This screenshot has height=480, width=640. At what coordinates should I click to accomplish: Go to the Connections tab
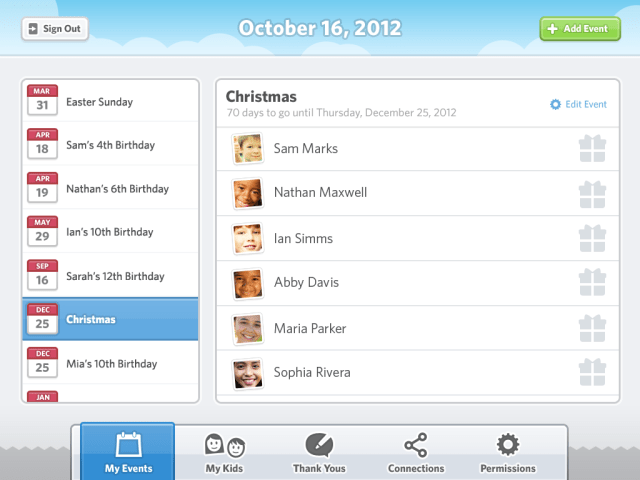(416, 452)
